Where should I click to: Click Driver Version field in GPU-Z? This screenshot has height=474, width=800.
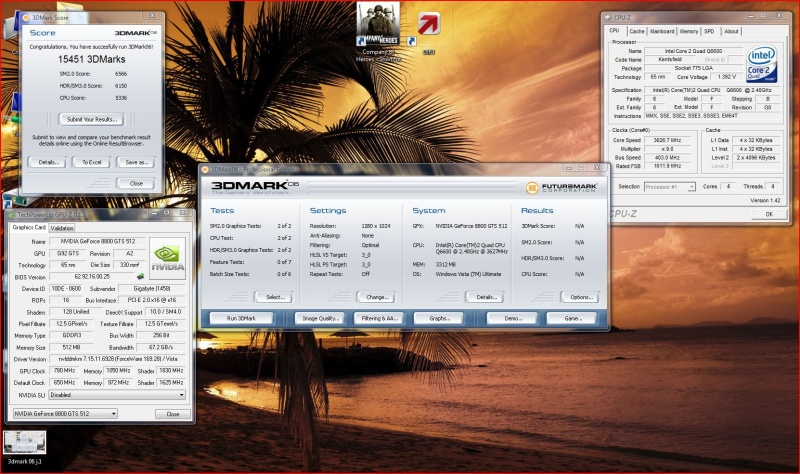point(117,359)
